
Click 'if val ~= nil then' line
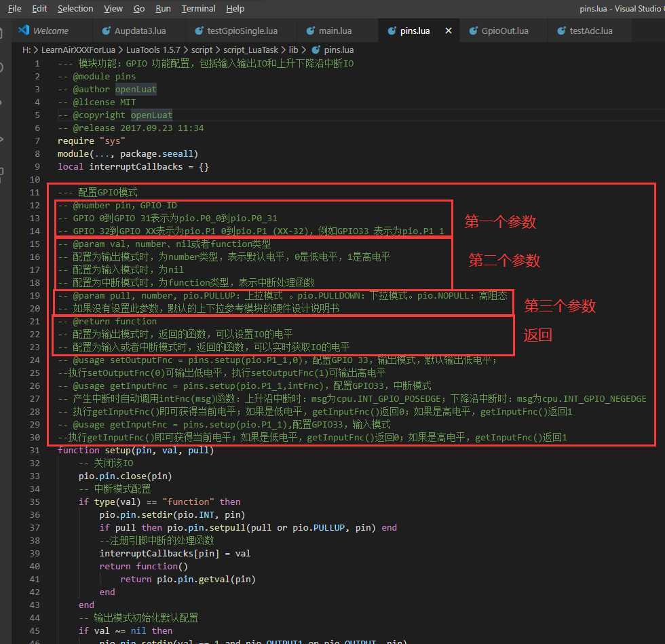[126, 631]
